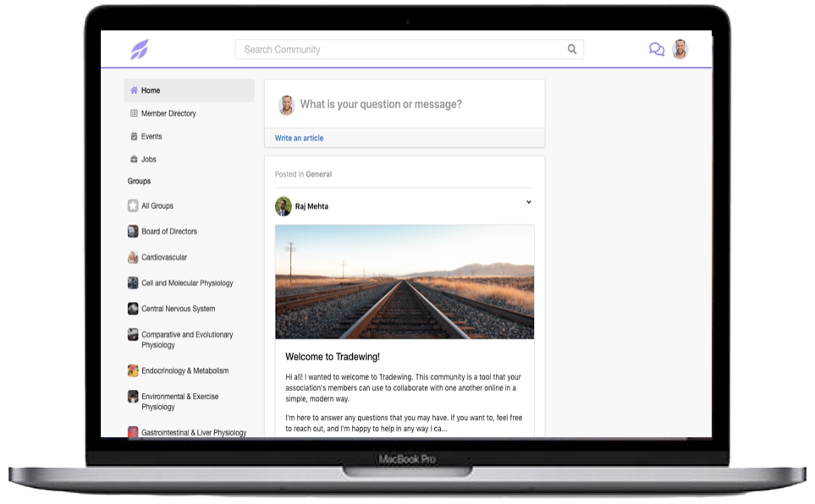Click the Cardiovascular group icon
The width and height of the screenshot is (815, 504).
point(133,257)
